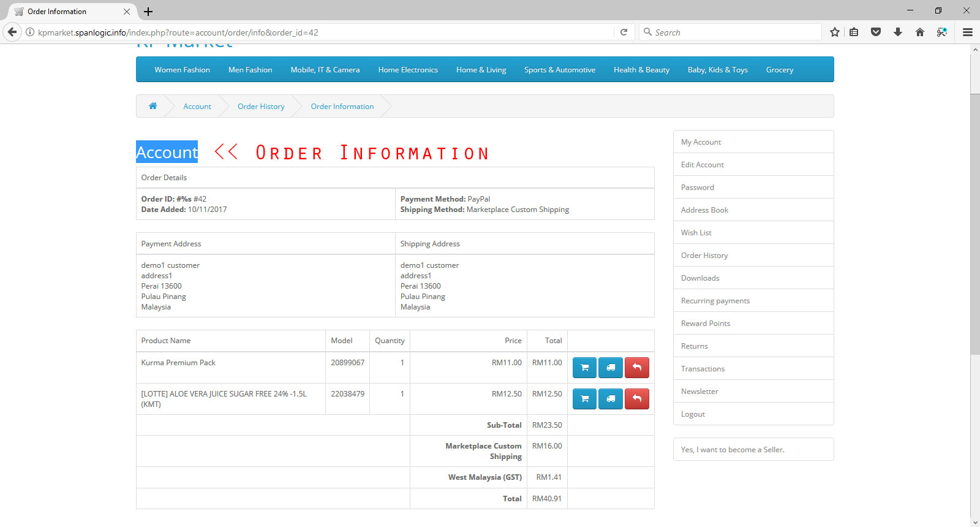Open a new tab with the plus button
Screen dimensions: 980x527
pos(148,12)
